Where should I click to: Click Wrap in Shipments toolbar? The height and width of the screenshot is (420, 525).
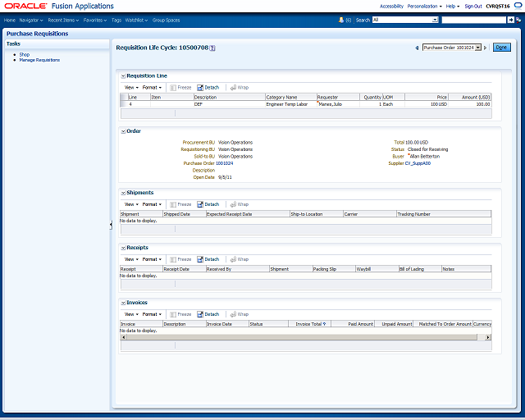pos(240,204)
